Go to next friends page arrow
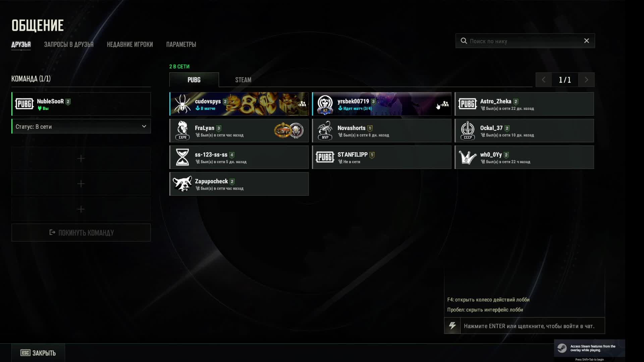Screen dimensions: 644x362 [x=586, y=80]
